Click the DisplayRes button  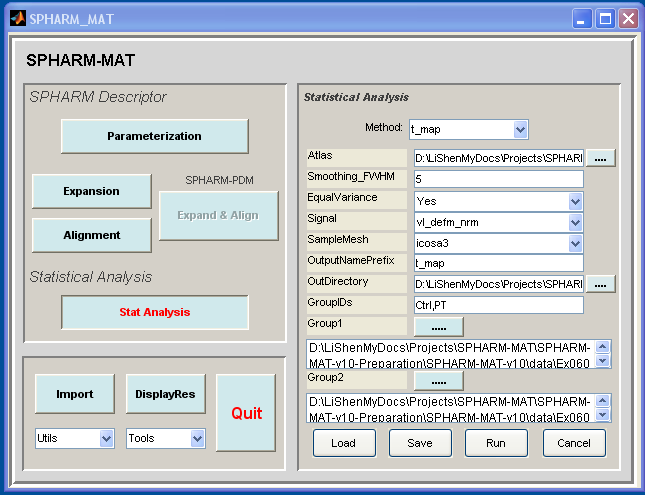[x=165, y=394]
